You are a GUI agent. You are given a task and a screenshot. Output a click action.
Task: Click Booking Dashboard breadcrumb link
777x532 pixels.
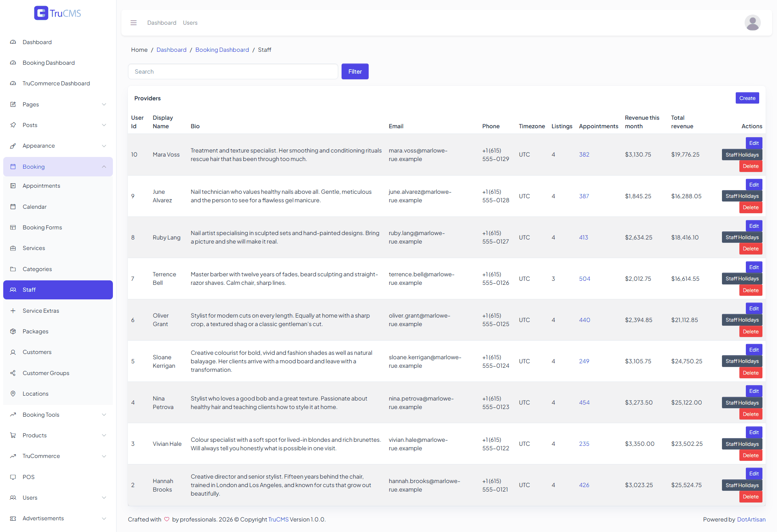tap(222, 50)
